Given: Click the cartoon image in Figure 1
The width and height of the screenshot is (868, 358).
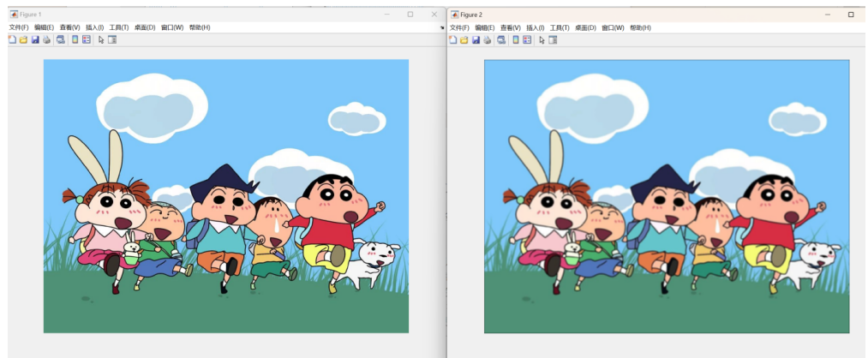Looking at the screenshot, I should coord(226,196).
